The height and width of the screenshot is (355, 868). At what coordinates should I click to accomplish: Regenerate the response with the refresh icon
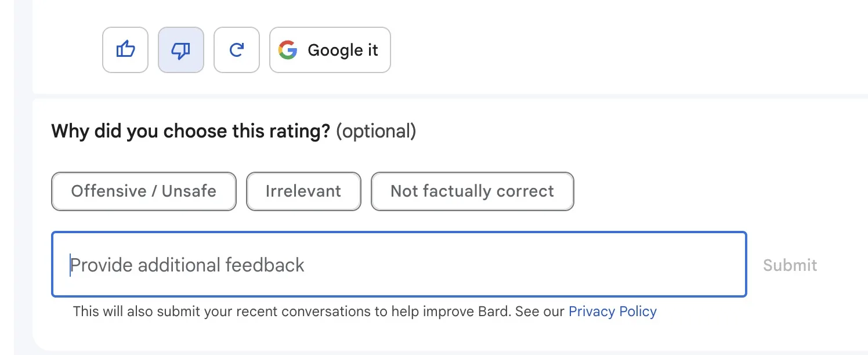237,50
